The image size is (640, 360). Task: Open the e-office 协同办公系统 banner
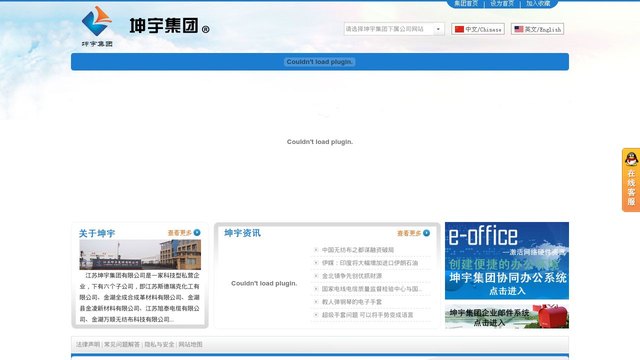pyautogui.click(x=507, y=260)
